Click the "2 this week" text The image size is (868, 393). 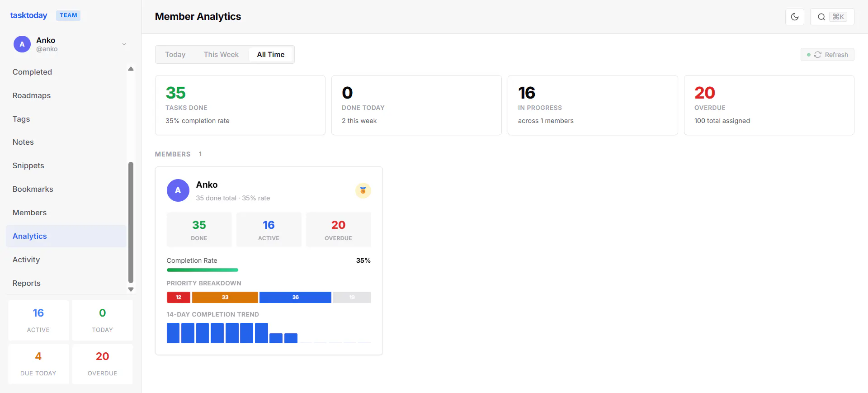coord(359,121)
